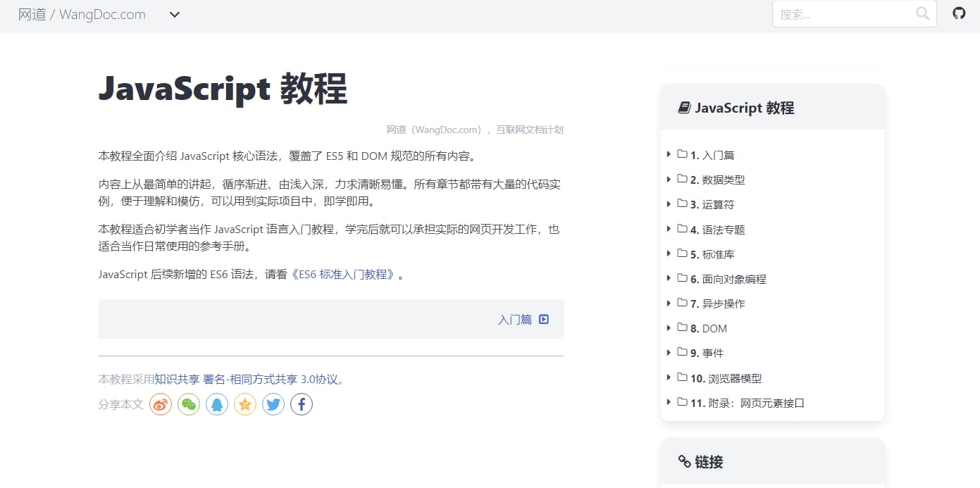Expand the 5. 标准库 triangle arrow

(669, 254)
